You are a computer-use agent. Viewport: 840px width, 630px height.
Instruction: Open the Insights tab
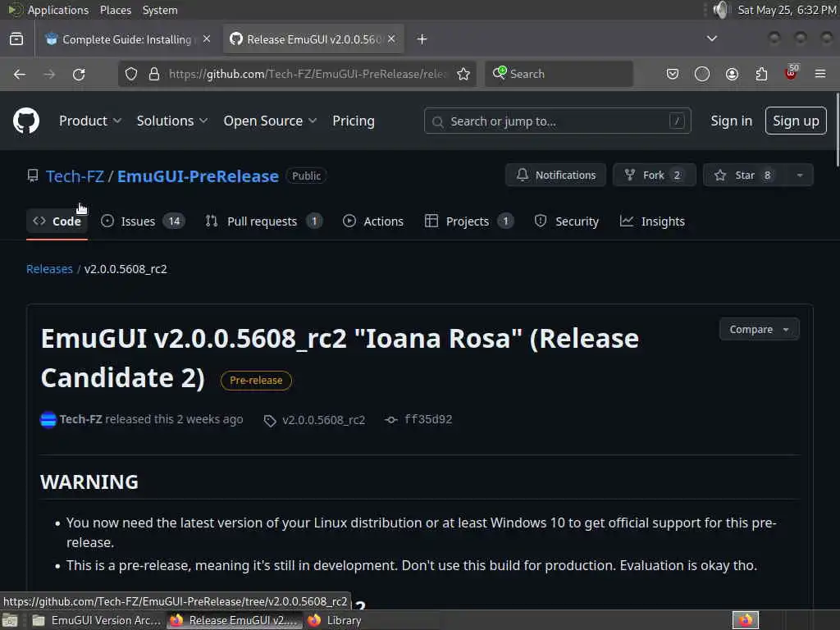652,221
